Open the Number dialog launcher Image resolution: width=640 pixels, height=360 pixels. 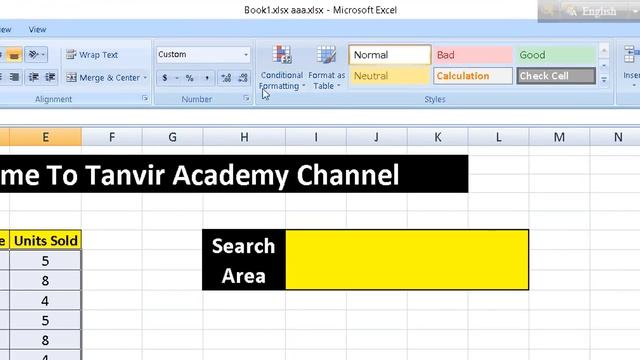(x=246, y=98)
